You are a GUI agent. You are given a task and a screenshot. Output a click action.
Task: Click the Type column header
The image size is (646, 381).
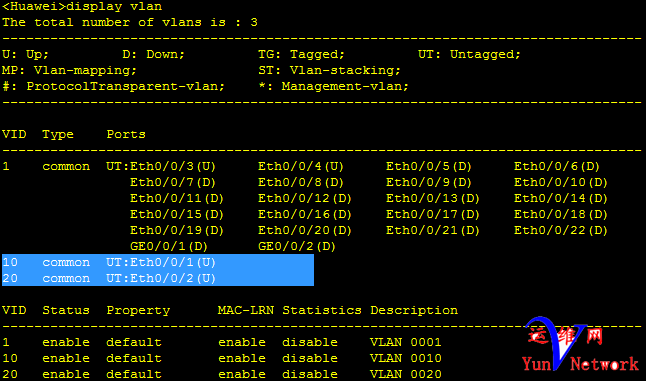coord(58,135)
